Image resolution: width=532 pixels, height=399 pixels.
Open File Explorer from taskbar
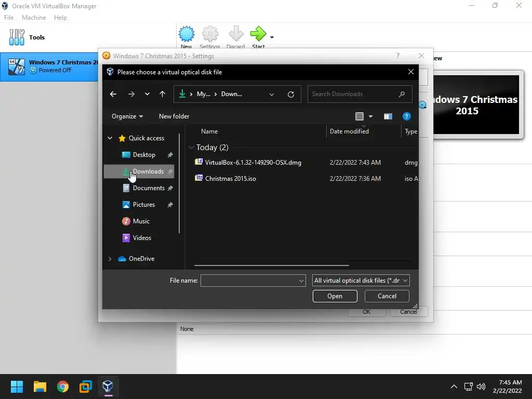click(x=39, y=387)
